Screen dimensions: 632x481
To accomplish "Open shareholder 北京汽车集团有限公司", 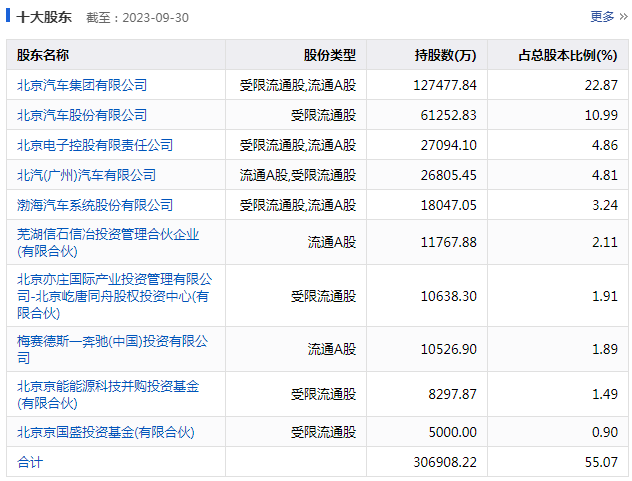I will click(82, 85).
